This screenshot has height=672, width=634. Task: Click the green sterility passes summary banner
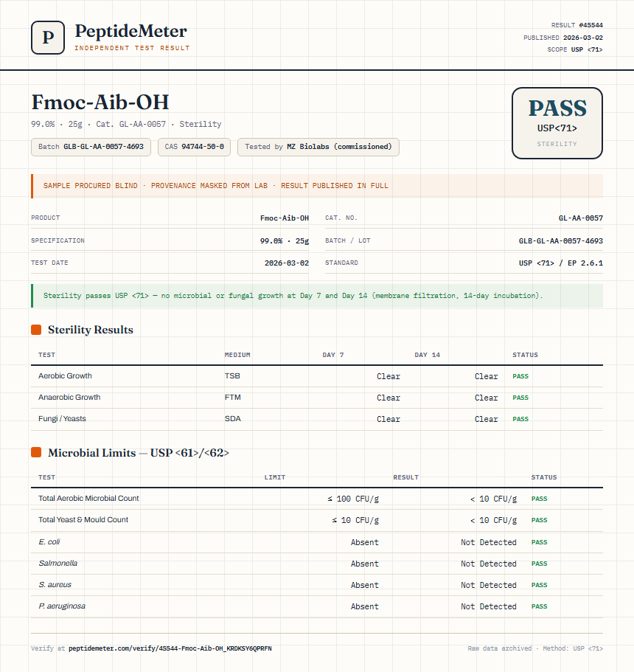point(317,296)
